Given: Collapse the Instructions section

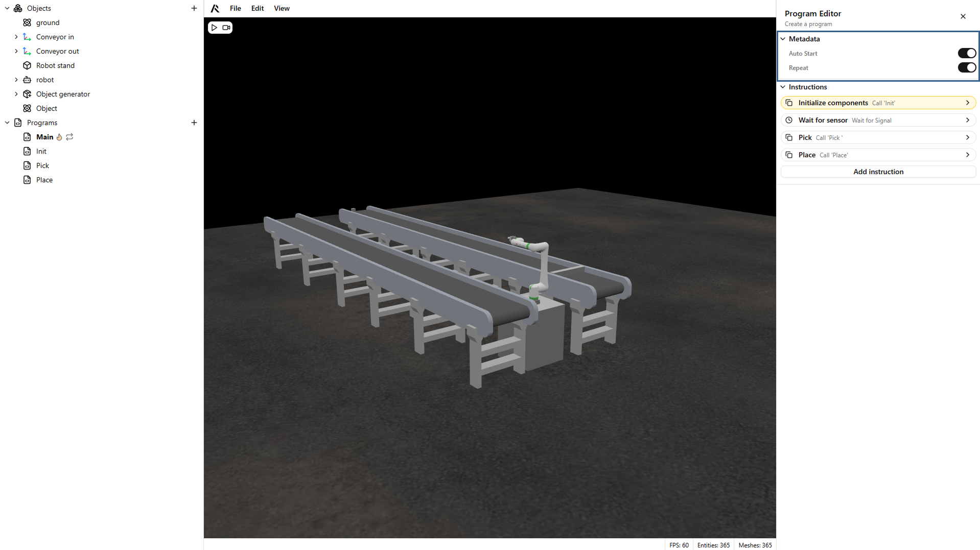Looking at the screenshot, I should [x=783, y=87].
